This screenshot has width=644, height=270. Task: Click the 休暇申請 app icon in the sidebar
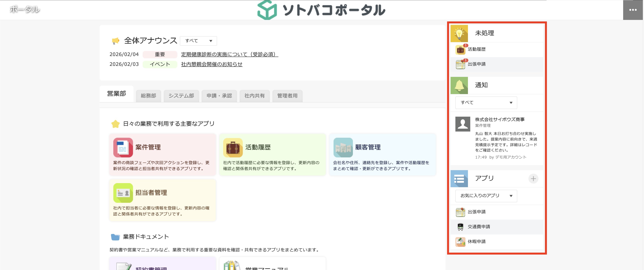(x=460, y=242)
